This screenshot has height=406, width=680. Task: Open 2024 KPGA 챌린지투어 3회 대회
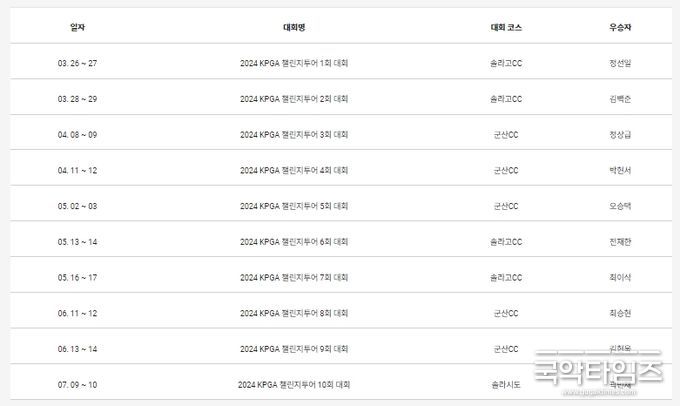click(294, 135)
